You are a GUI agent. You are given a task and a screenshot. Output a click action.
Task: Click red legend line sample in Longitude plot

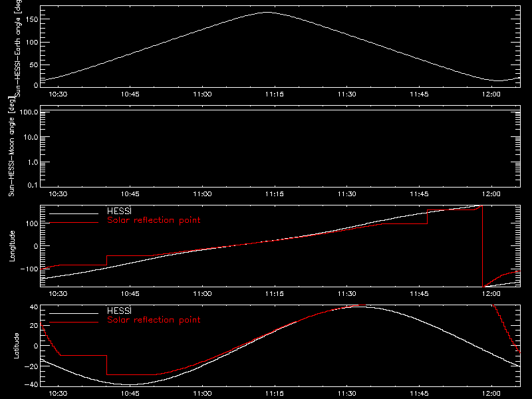point(74,223)
